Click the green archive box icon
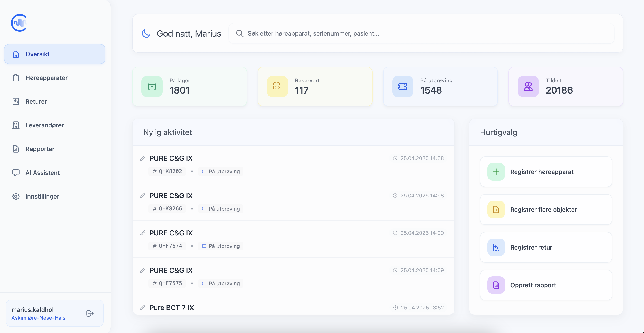644x333 pixels. click(152, 87)
